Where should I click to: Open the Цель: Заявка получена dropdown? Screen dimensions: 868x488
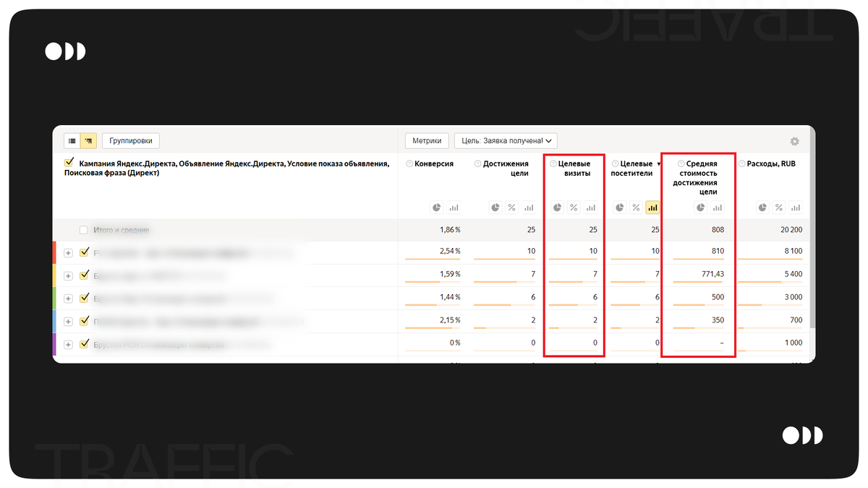click(x=506, y=141)
